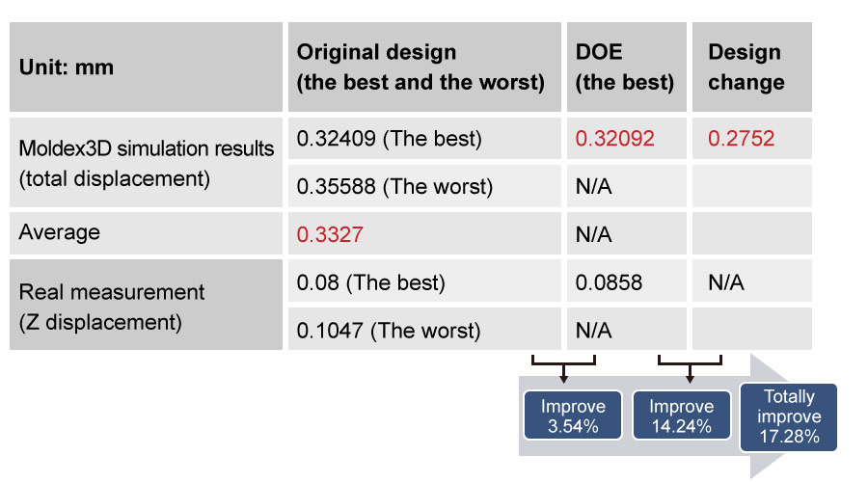Image resolution: width=868 pixels, height=482 pixels.
Task: Select the 'Design change' column header
Action: pyautogui.click(x=751, y=67)
